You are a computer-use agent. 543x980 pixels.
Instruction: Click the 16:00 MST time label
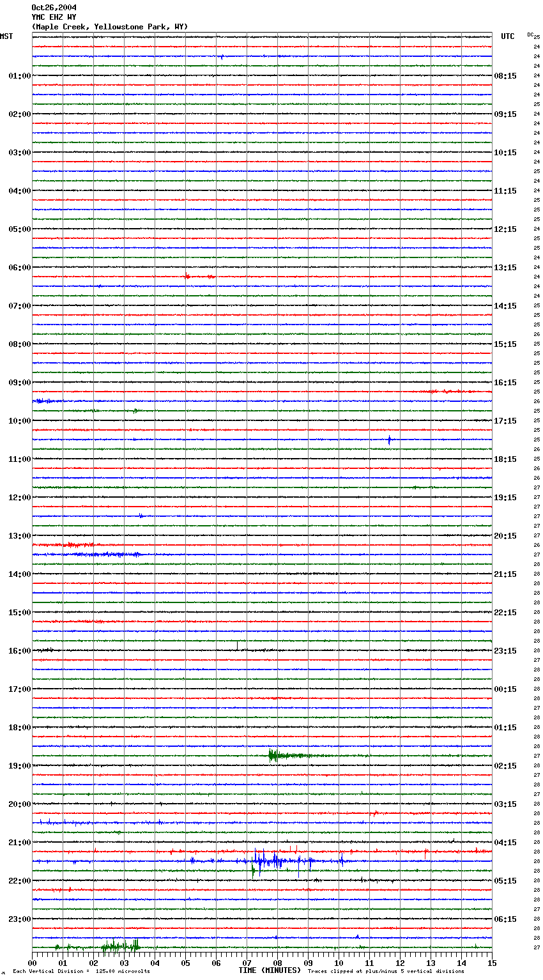[x=20, y=651]
